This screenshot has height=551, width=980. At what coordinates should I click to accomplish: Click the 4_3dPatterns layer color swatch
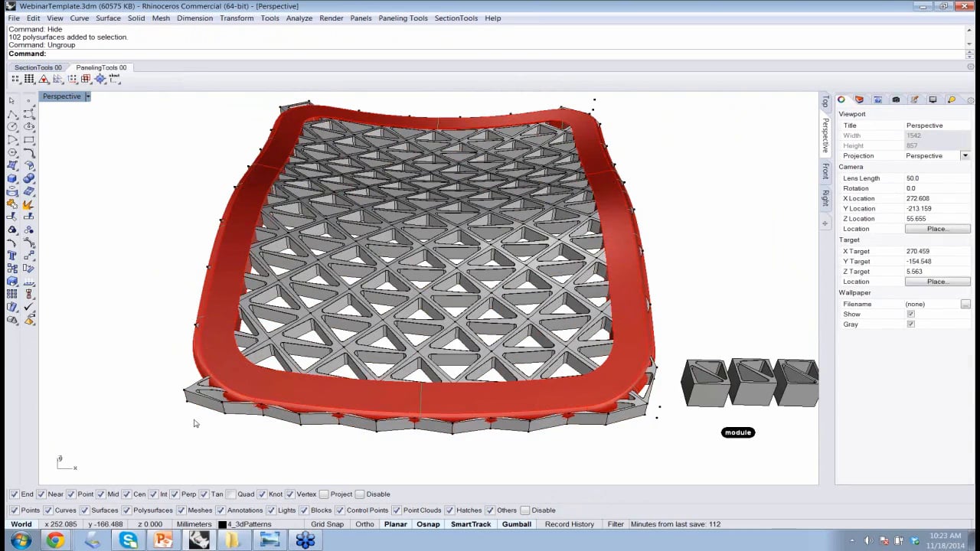click(x=222, y=524)
